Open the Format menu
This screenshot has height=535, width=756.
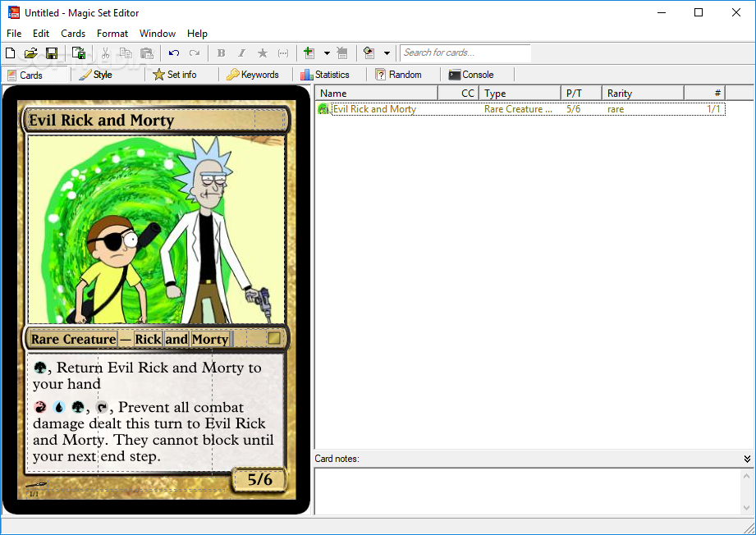[112, 34]
